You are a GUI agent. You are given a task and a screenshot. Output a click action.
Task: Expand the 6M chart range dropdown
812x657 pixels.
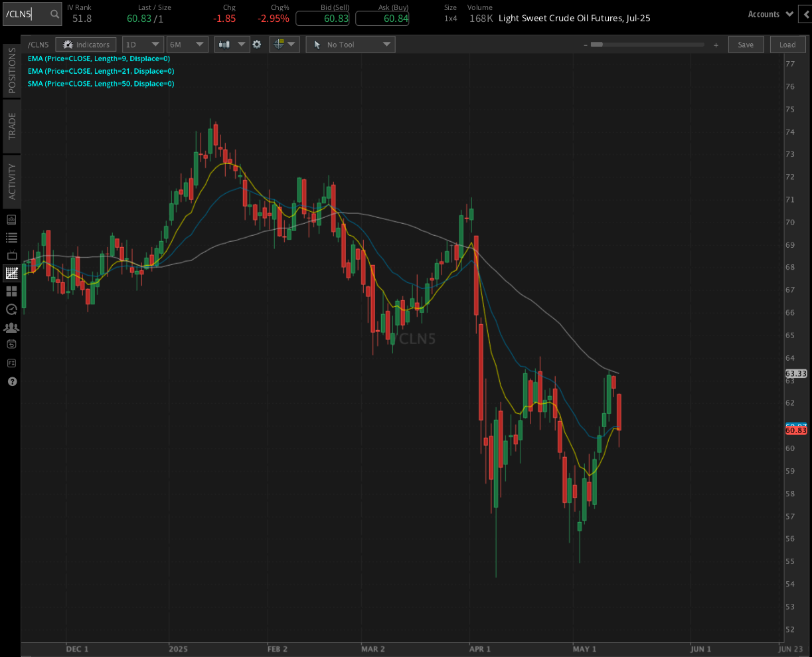point(187,45)
